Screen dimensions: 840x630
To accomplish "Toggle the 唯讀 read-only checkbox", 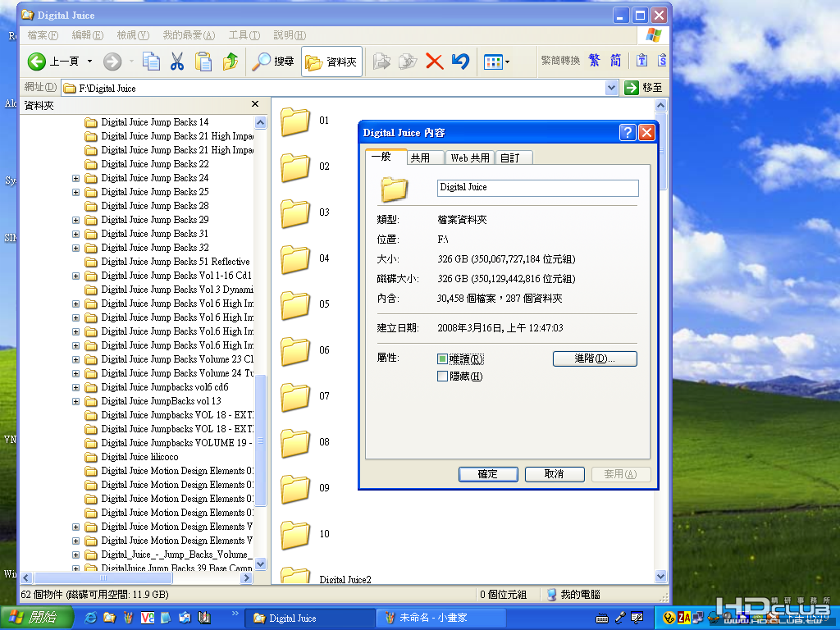I will coord(442,359).
